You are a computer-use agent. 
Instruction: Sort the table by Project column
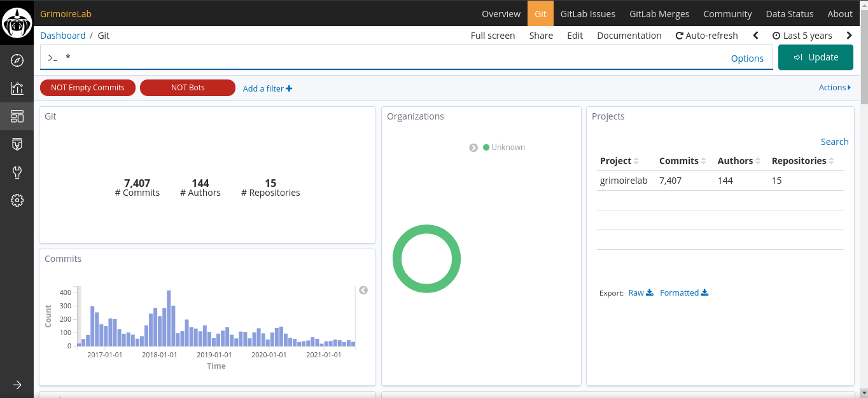click(x=619, y=161)
